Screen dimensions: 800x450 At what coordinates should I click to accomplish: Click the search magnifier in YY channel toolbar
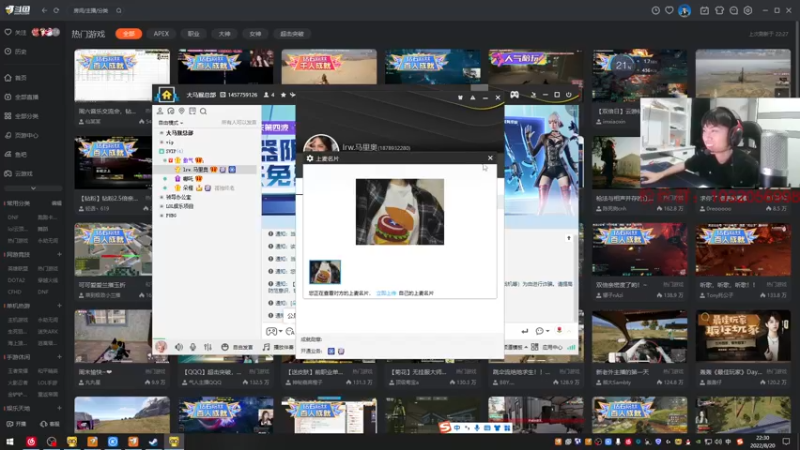click(x=203, y=111)
